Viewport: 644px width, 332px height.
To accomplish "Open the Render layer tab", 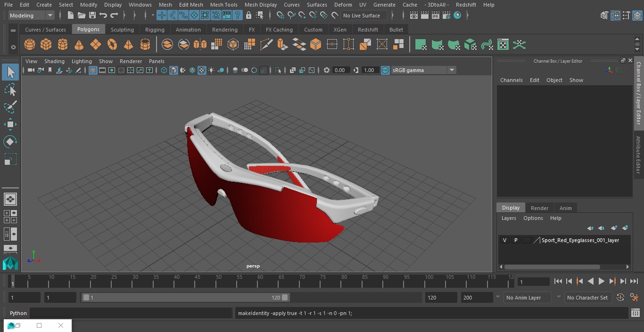I will (x=539, y=208).
